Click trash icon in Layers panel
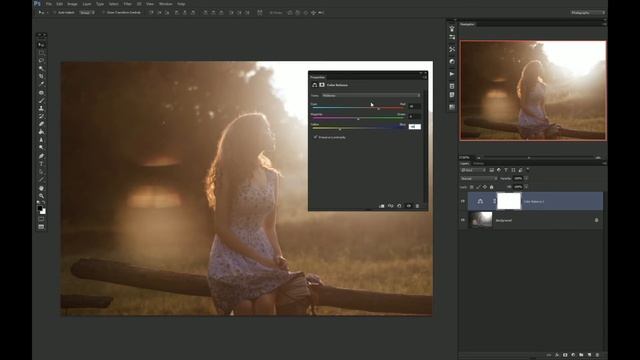 pyautogui.click(x=597, y=355)
